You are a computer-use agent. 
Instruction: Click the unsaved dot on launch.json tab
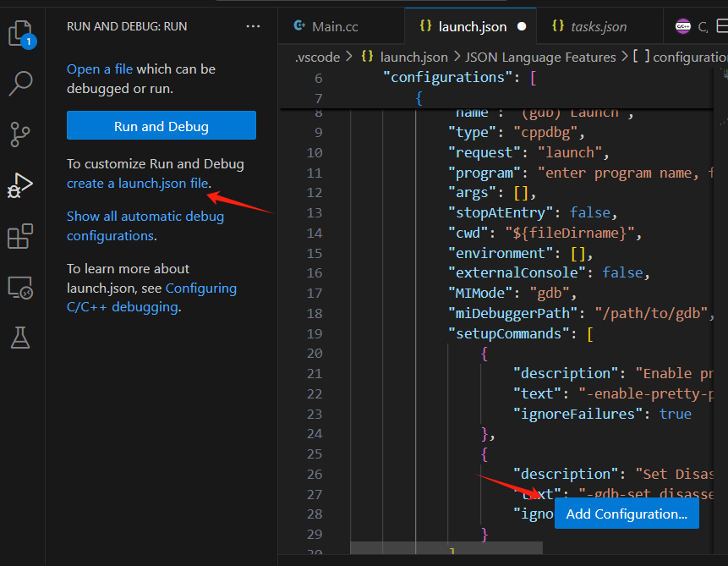pyautogui.click(x=522, y=26)
